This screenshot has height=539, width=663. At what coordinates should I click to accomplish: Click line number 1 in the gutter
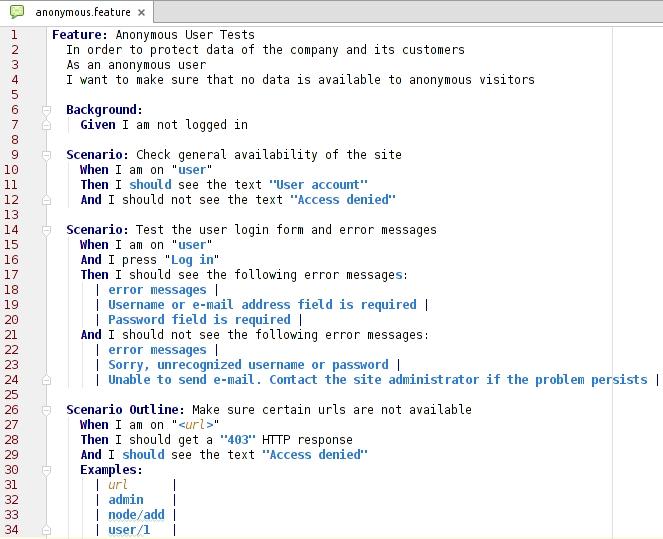point(14,35)
